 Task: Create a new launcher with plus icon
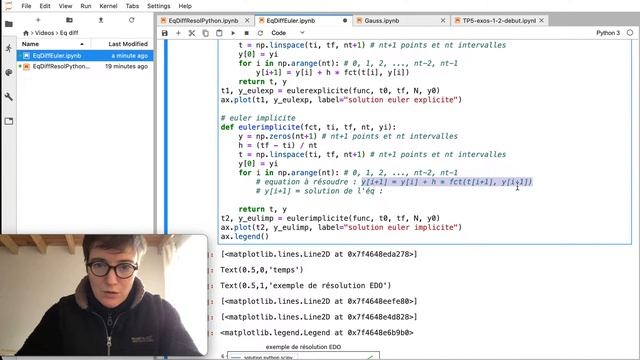click(x=38, y=20)
